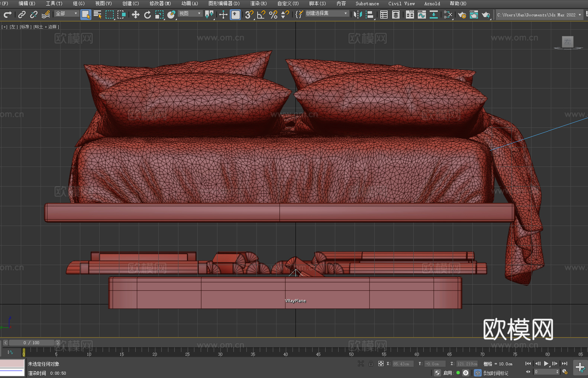Image resolution: width=588 pixels, height=378 pixels.
Task: Open the 修改器(M) menu
Action: (x=160, y=3)
